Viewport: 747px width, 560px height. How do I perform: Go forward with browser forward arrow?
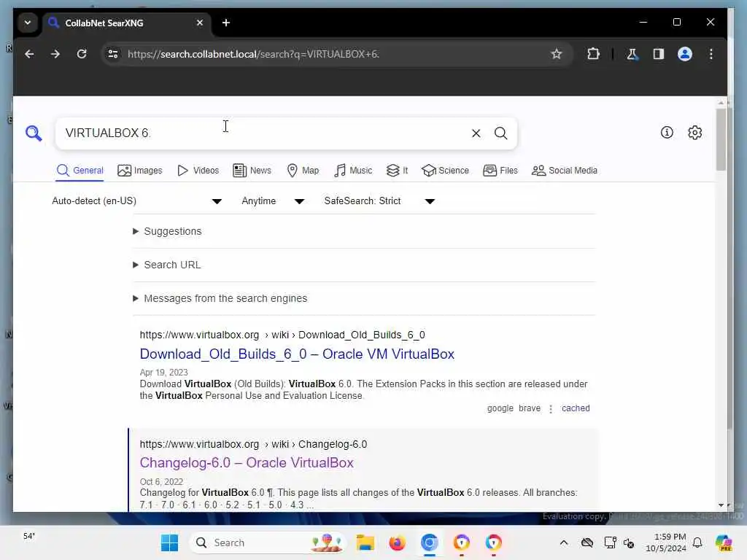click(x=55, y=54)
